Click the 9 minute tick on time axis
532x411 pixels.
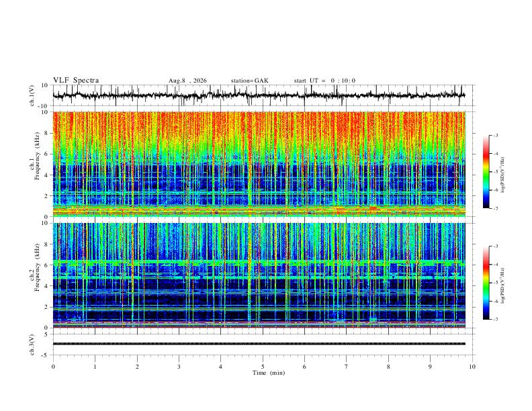tap(430, 367)
